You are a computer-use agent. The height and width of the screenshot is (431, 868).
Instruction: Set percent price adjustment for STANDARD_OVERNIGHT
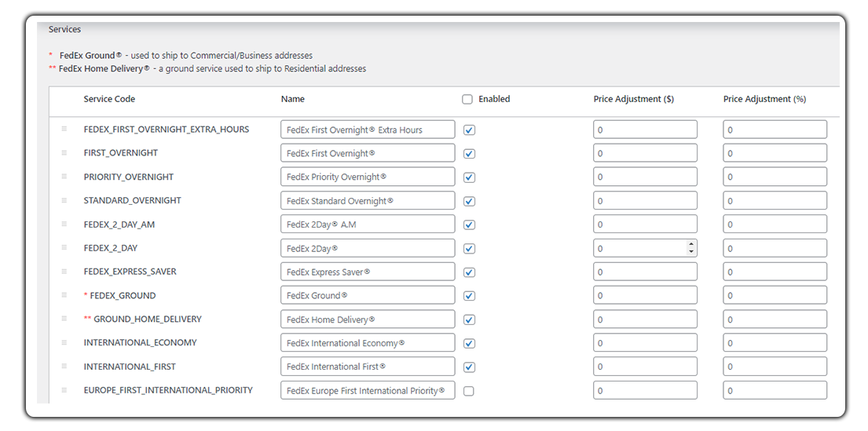pos(775,201)
